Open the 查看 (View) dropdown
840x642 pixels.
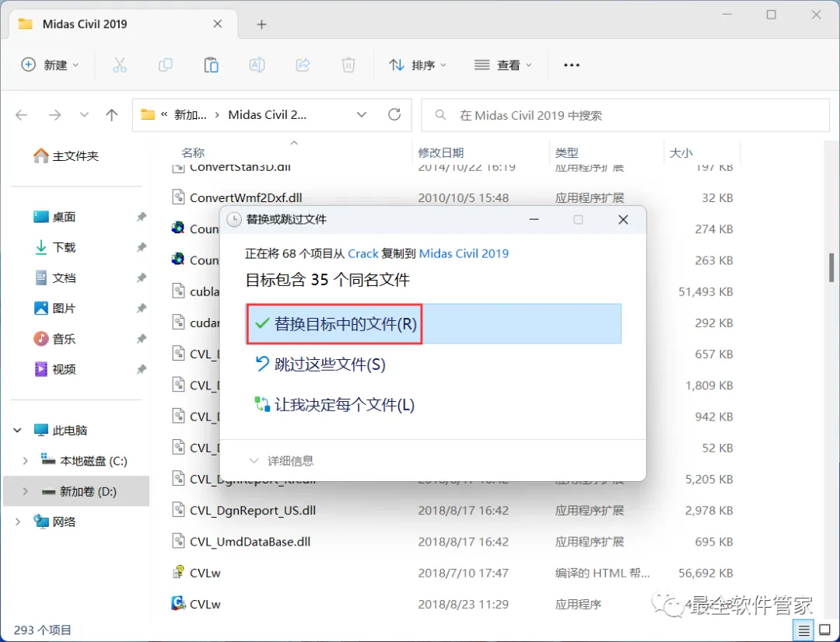click(x=503, y=65)
